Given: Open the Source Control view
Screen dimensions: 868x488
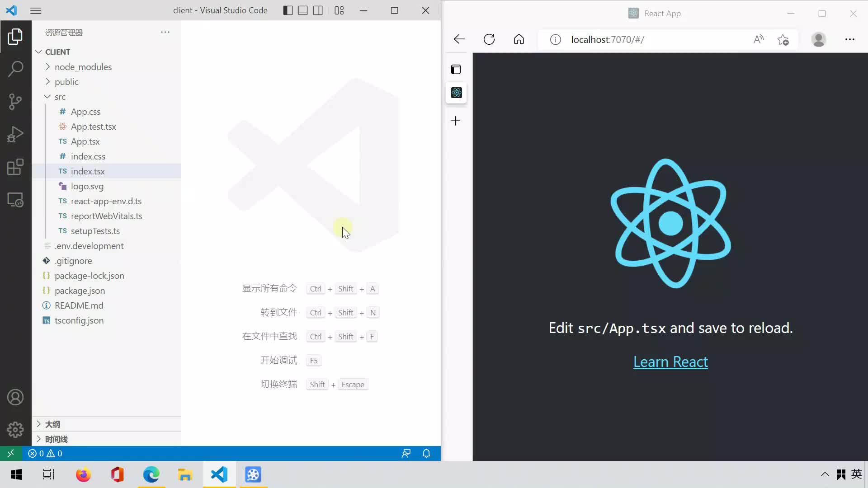Looking at the screenshot, I should coord(15,102).
